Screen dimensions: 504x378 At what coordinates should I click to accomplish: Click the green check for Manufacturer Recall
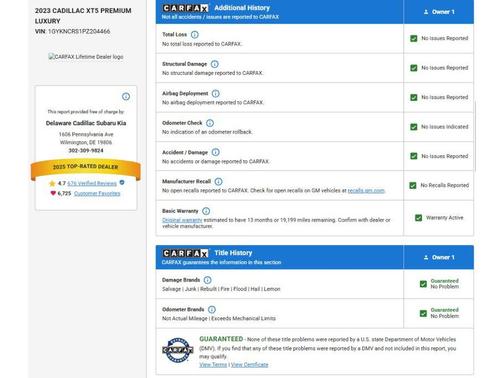(x=413, y=185)
